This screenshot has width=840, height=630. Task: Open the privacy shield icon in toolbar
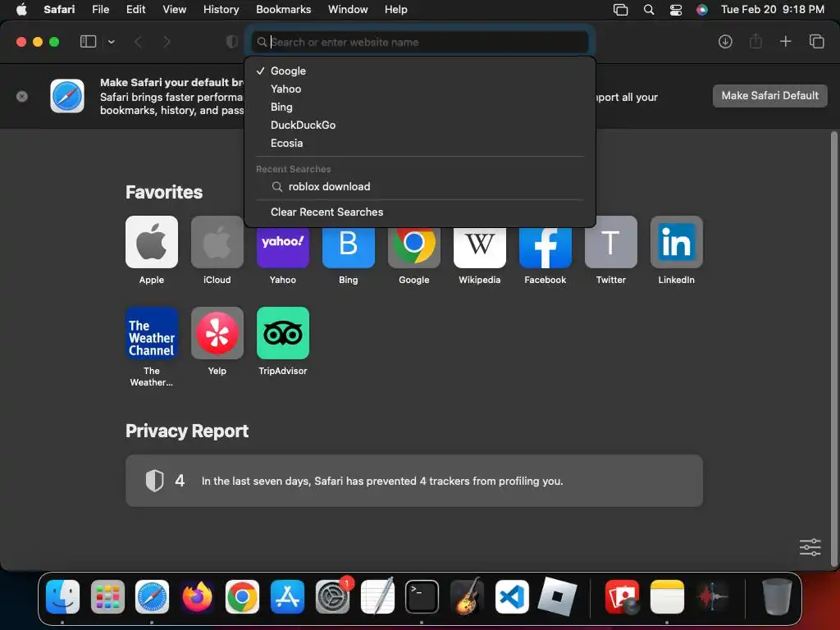pos(231,42)
